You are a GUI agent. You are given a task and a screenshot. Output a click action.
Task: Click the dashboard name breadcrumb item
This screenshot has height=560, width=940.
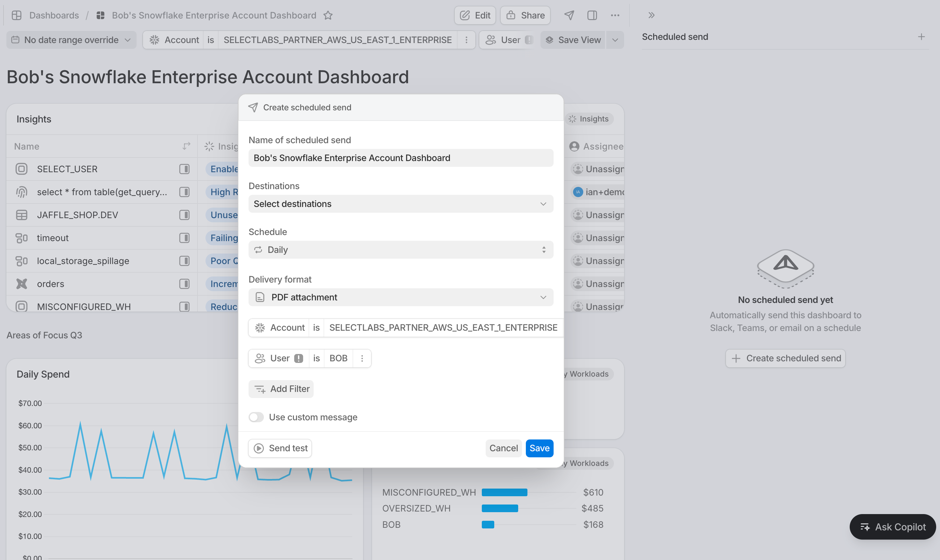[214, 15]
